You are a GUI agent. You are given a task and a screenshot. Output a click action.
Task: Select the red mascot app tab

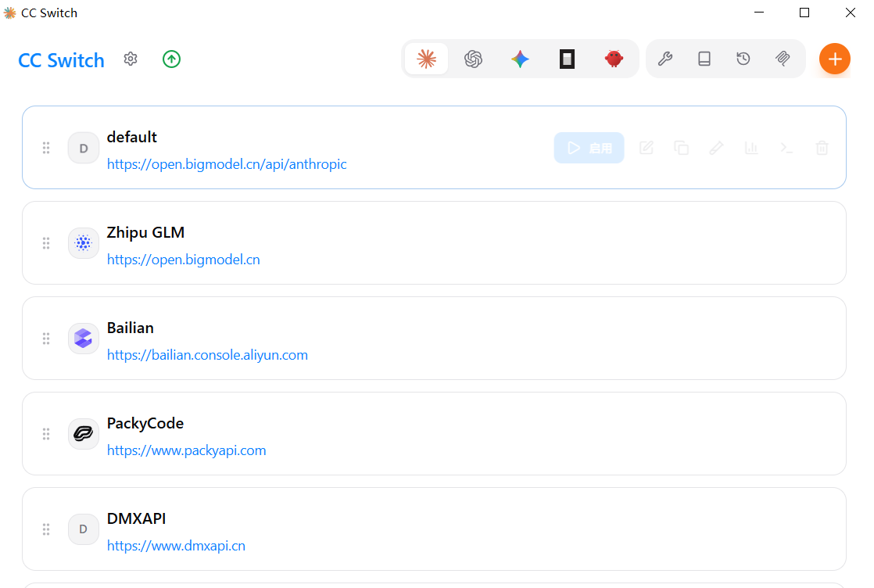pos(614,59)
